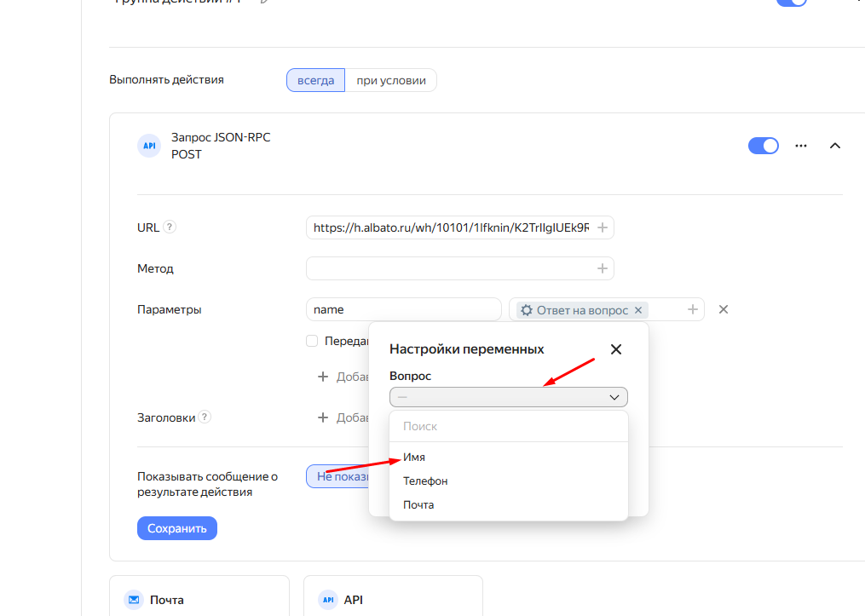The image size is (865, 616).
Task: Switch to 'при условии' option
Action: coord(390,80)
